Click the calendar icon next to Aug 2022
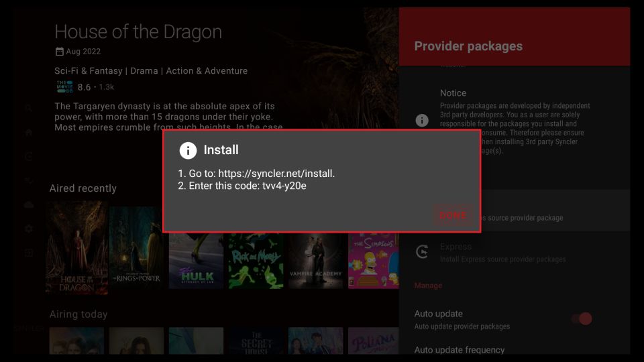 click(59, 52)
